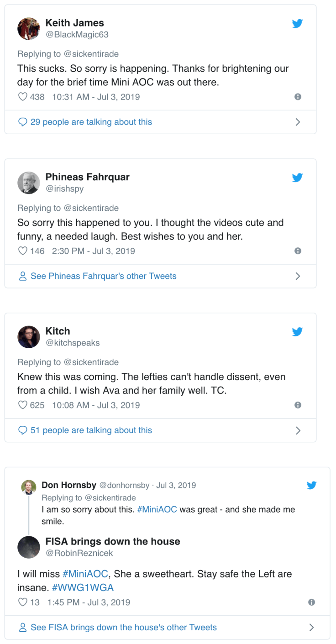This screenshot has width=336, height=644.
Task: Expand Kitch's tweet via the chevron
Action: click(298, 430)
